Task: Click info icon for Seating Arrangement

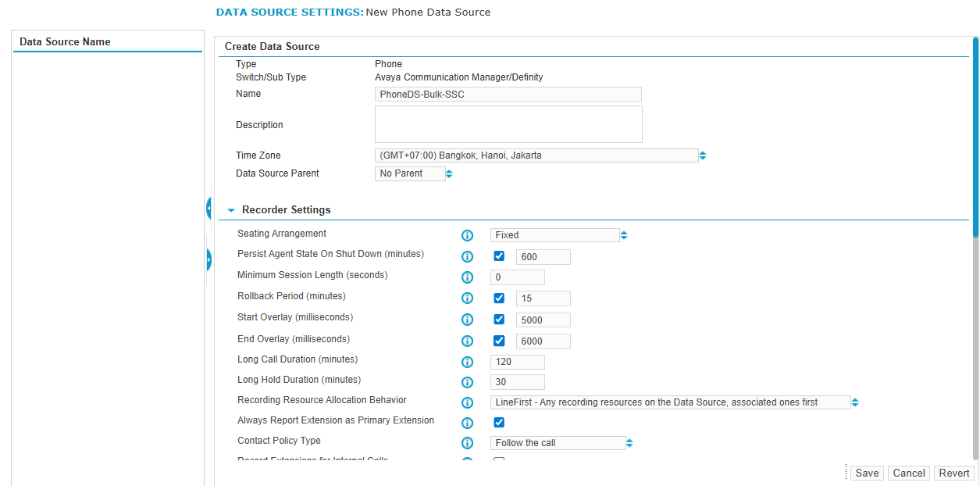Action: click(x=468, y=235)
